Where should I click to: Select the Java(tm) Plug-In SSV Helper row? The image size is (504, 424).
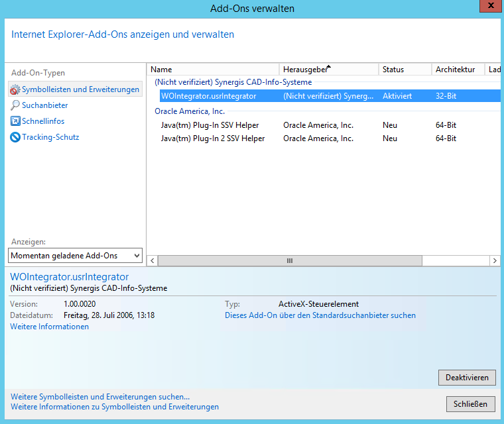click(x=330, y=125)
